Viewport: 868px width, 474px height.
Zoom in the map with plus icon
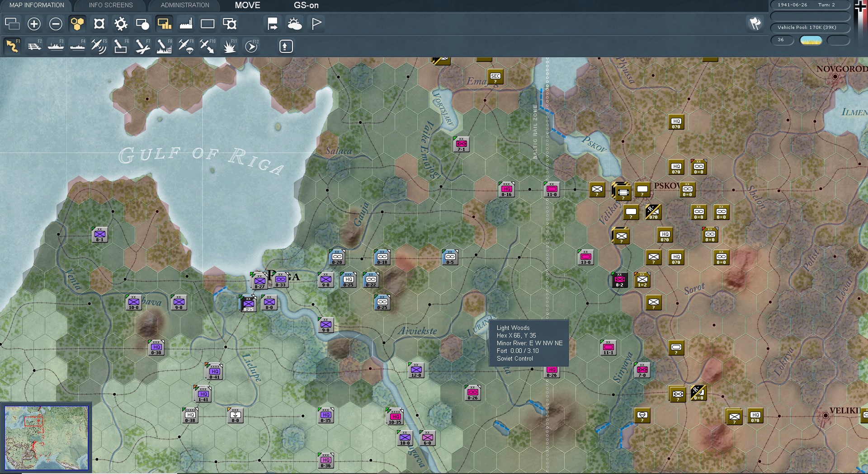click(x=34, y=24)
